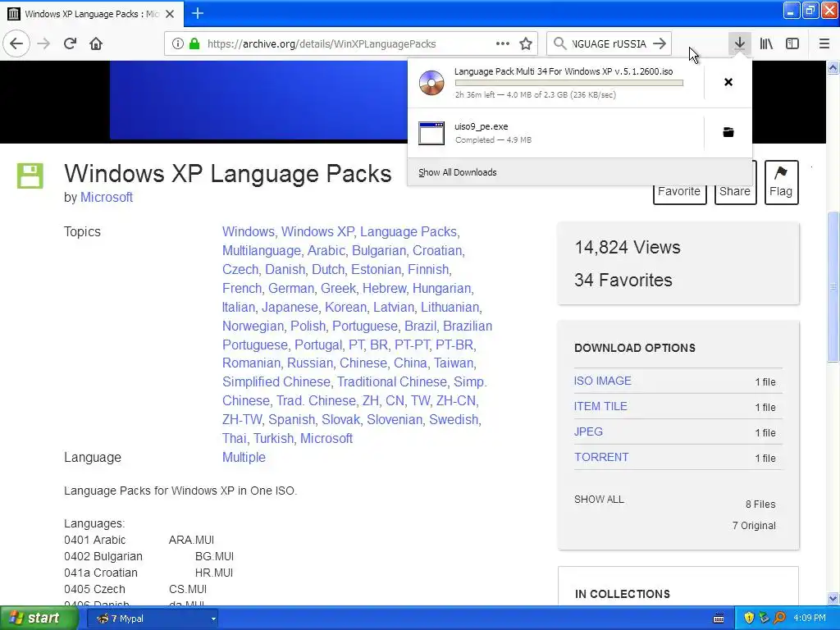
Task: Open JPEG download option
Action: [588, 431]
